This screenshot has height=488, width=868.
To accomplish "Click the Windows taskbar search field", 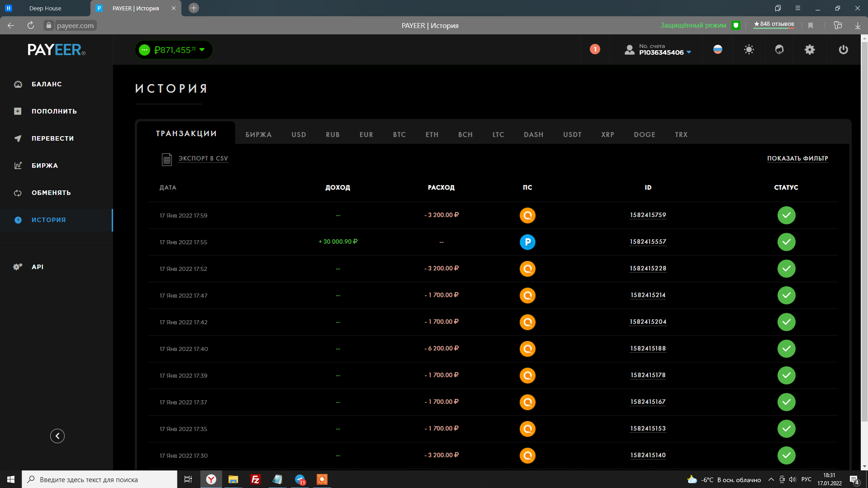I will point(100,479).
